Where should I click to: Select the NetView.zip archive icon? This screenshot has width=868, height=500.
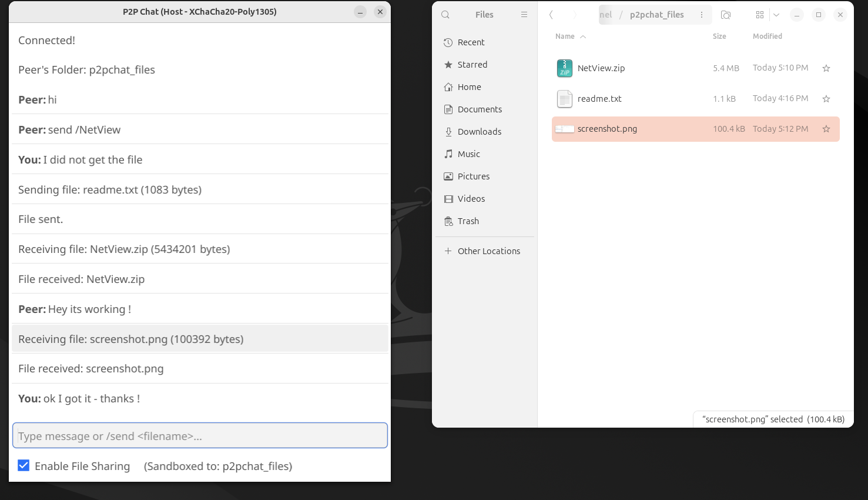point(564,68)
